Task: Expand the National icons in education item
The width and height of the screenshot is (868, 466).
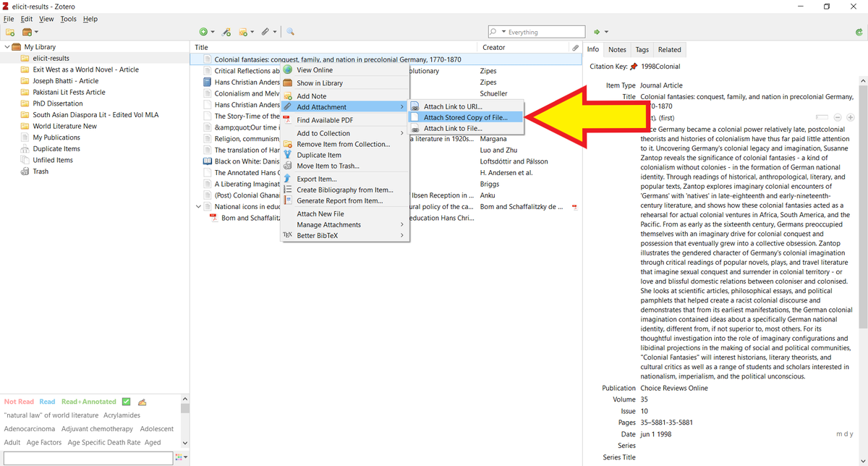Action: coord(199,206)
